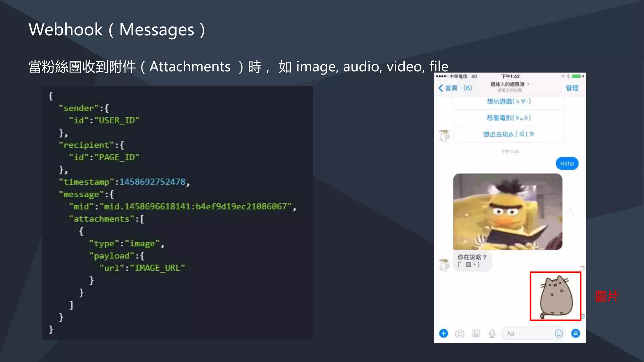
Task: Click the "mid" message id line
Action: coord(182,206)
